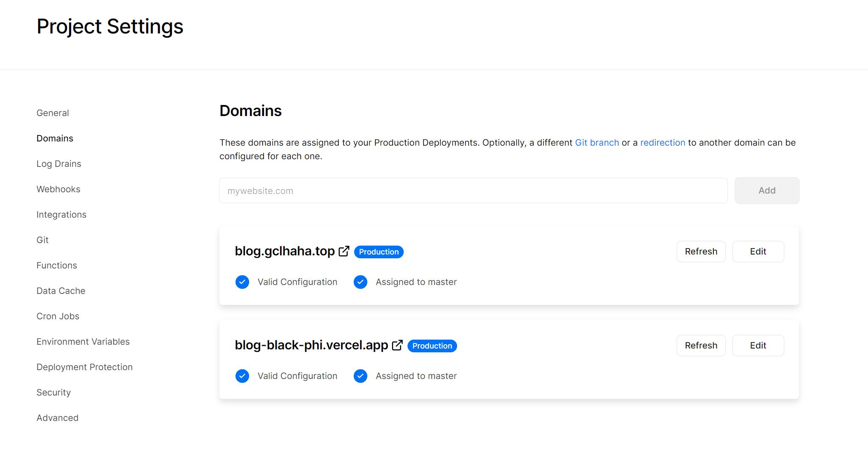The image size is (868, 462).
Task: Click the Assigned to master checkmark for blog.gclhaha.top
Action: [x=360, y=282]
